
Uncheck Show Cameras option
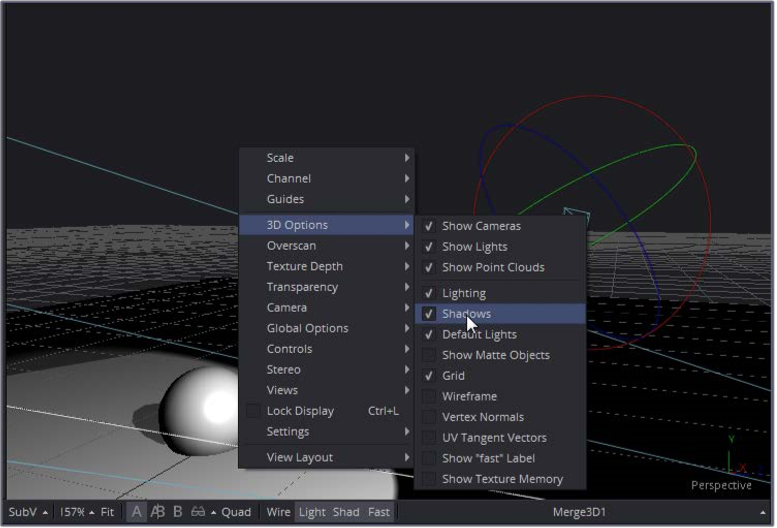[x=429, y=226]
